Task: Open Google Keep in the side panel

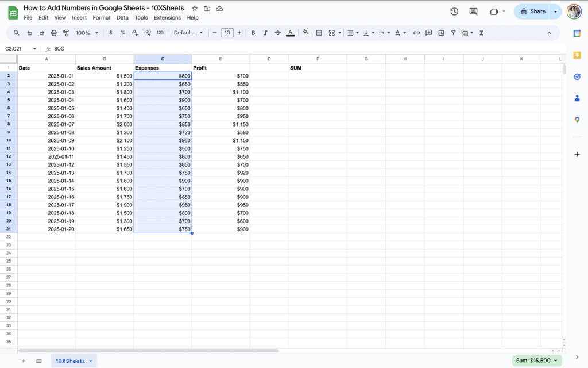Action: [x=577, y=55]
